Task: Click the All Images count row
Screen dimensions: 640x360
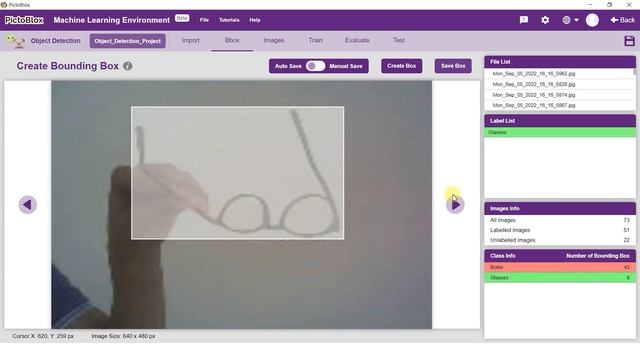Action: pyautogui.click(x=560, y=220)
